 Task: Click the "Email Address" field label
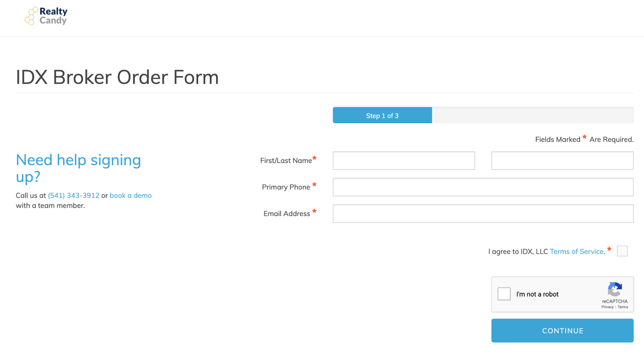click(x=286, y=214)
